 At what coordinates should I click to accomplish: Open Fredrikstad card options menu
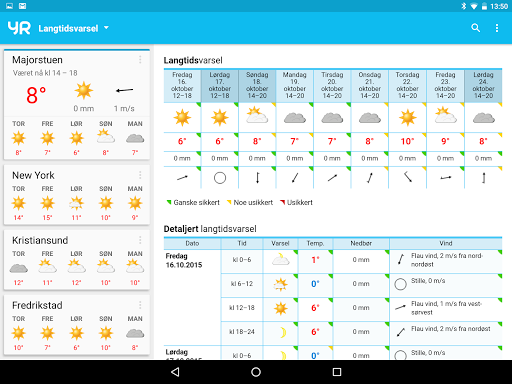pos(140,305)
